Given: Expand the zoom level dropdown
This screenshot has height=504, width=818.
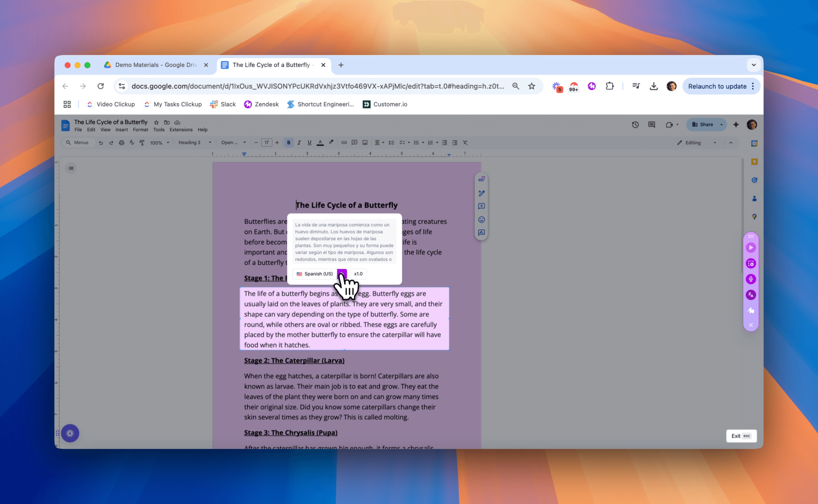Looking at the screenshot, I should 168,142.
